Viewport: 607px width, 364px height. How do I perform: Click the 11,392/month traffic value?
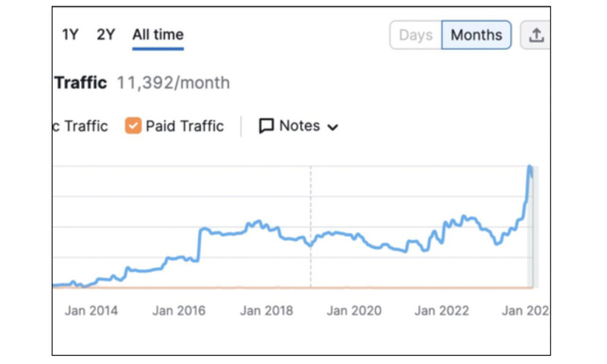[x=173, y=83]
